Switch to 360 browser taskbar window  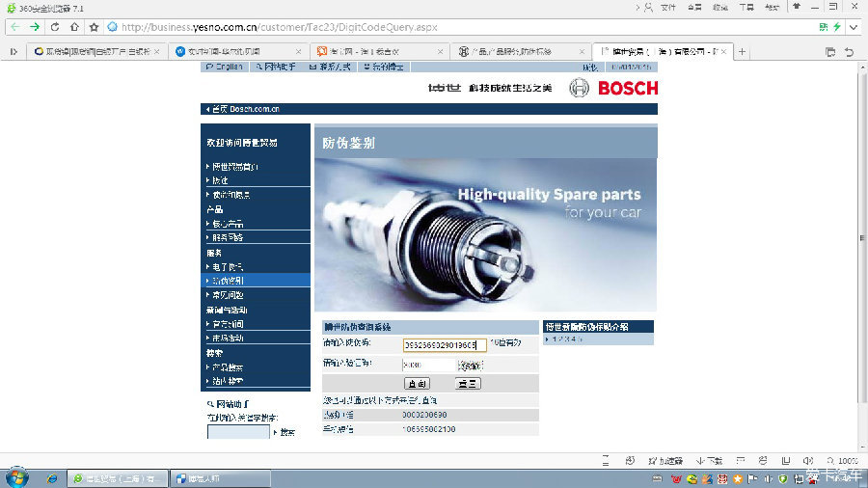[118, 478]
